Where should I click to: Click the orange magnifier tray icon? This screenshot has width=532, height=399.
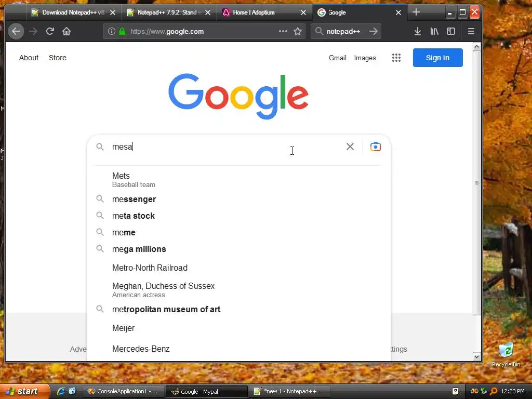coord(494,391)
